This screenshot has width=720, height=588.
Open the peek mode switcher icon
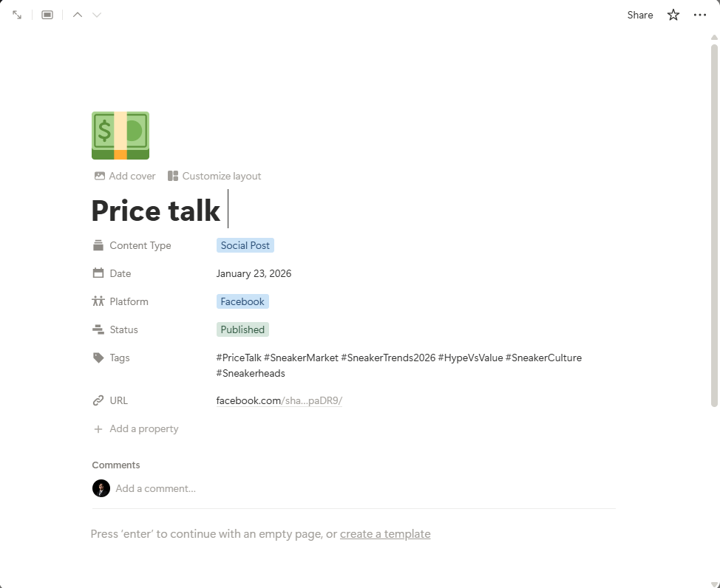pyautogui.click(x=47, y=15)
